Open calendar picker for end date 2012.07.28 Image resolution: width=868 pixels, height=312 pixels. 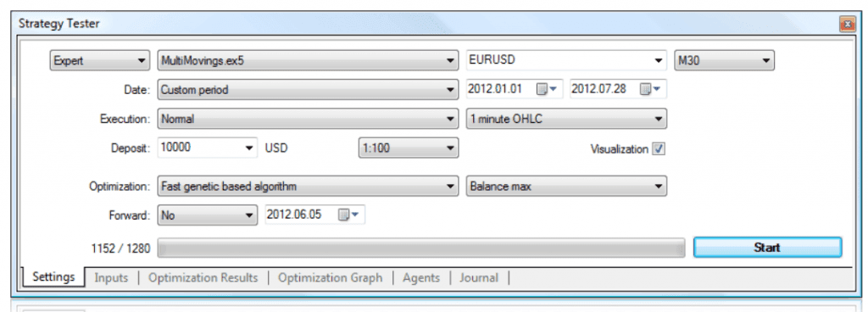(650, 89)
